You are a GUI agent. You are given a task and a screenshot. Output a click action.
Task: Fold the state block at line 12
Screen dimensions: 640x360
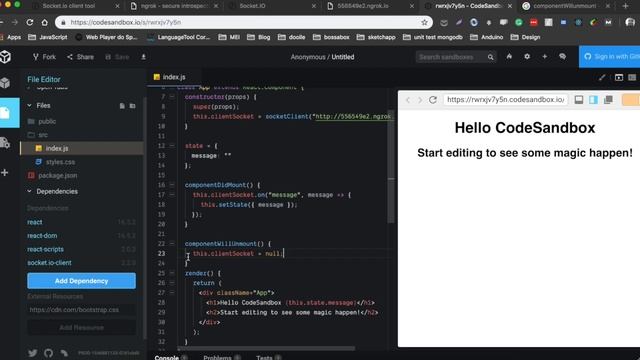coord(172,146)
